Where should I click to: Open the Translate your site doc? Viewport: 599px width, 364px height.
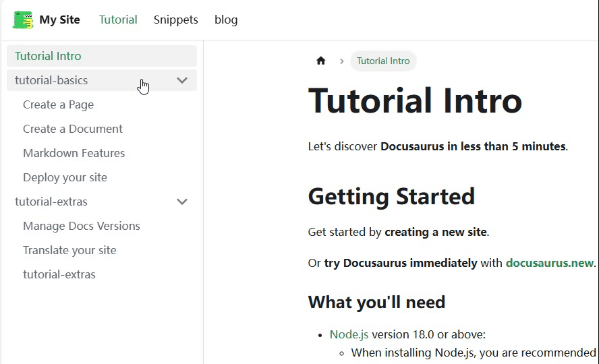pyautogui.click(x=69, y=250)
